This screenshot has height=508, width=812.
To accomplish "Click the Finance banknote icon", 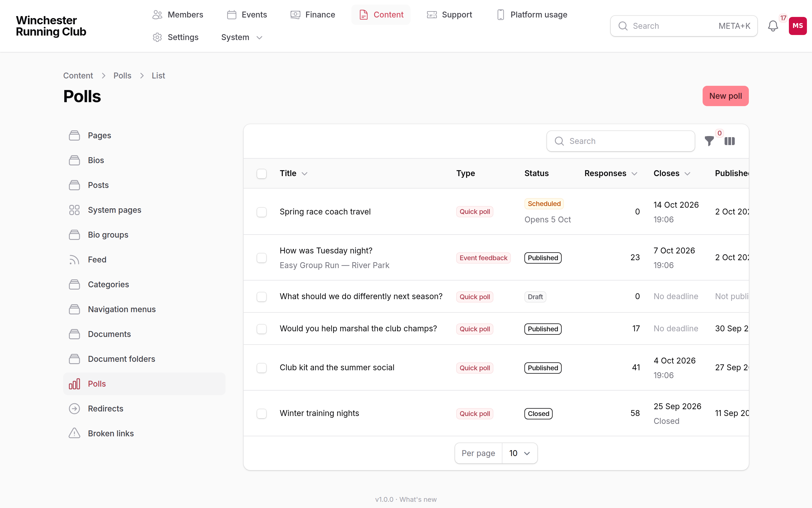I will click(295, 15).
